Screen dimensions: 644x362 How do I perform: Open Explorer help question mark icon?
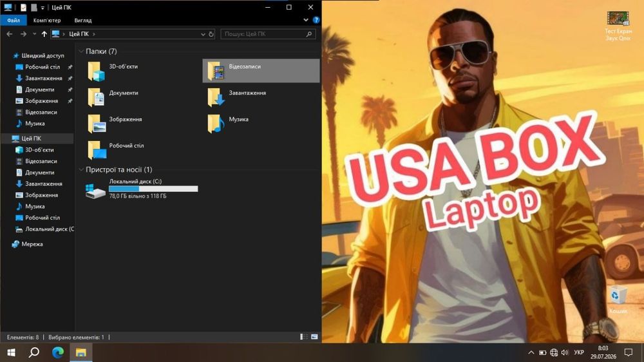pyautogui.click(x=316, y=20)
